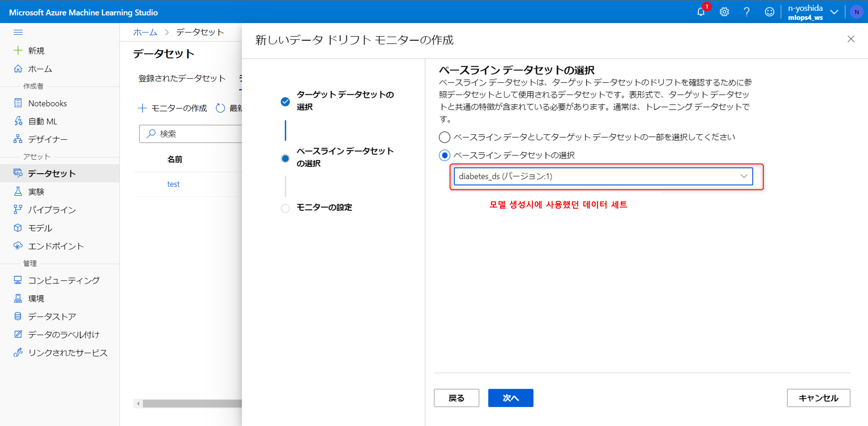Image resolution: width=868 pixels, height=426 pixels.
Task: Open the 登録されたデータセット tab
Action: click(182, 78)
